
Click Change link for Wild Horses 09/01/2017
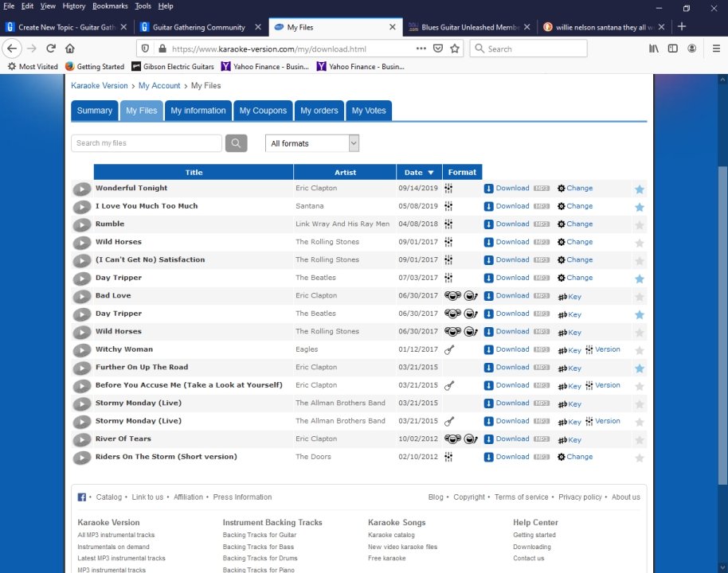point(579,242)
